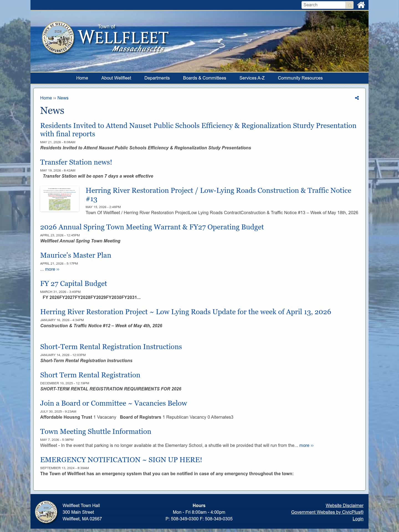Click more link under Maurice's Master Plan
Image resolution: width=399 pixels, height=532 pixels.
tap(52, 269)
